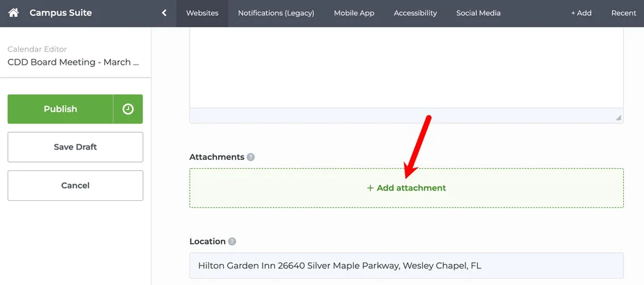
Task: Click inside the description text area
Action: coord(406,70)
